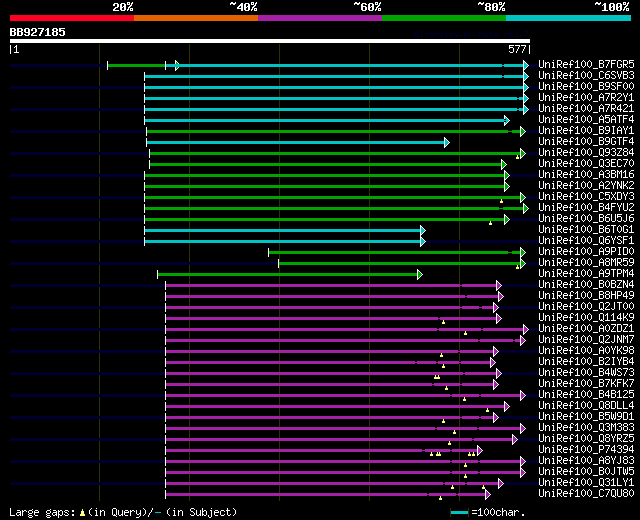The image size is (640, 520).
Task: Click the UniRef100_A0ZDZ1 label
Action: coord(586,329)
